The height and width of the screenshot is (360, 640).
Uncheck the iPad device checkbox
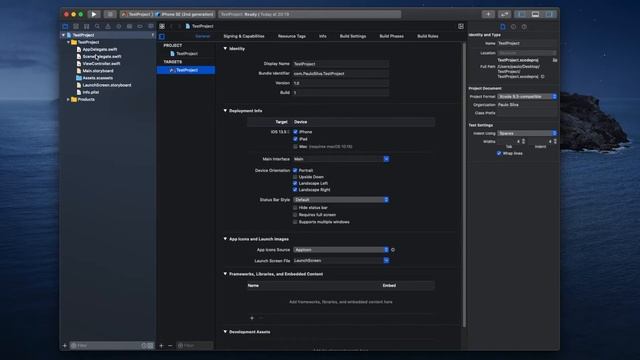(x=295, y=139)
